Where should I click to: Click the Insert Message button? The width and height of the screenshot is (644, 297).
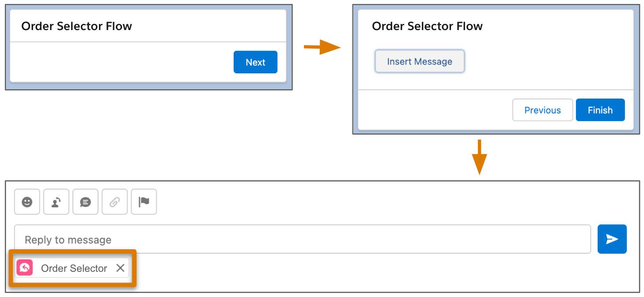[x=420, y=61]
